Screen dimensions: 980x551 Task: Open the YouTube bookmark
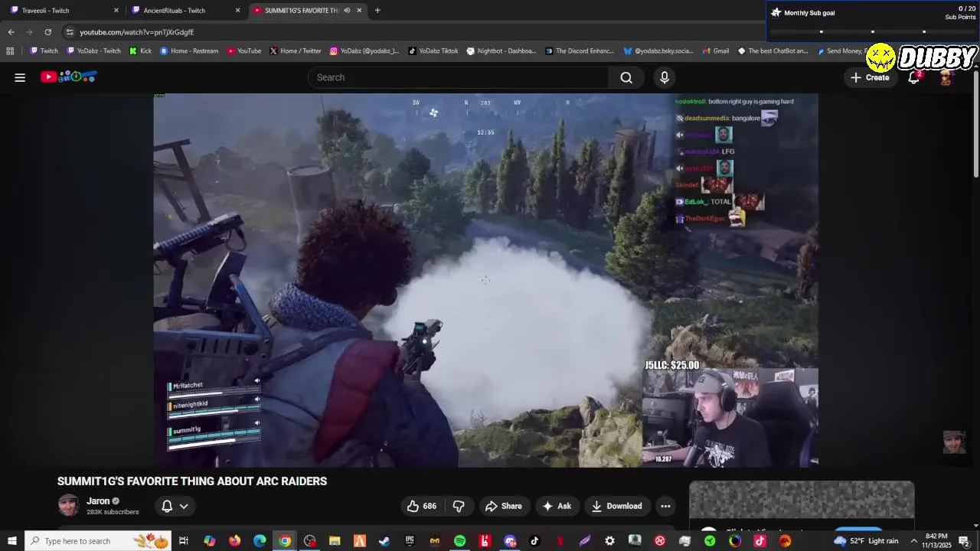tap(244, 51)
